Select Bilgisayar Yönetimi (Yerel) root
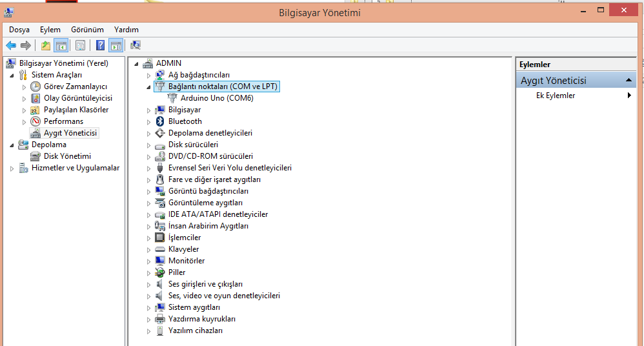The height and width of the screenshot is (346, 644). click(x=64, y=63)
